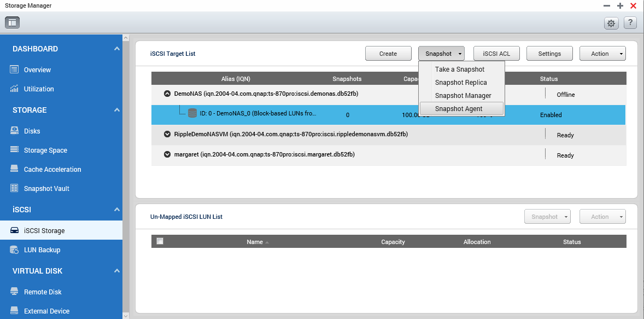This screenshot has height=319, width=644.
Task: Collapse the STORAGE section
Action: coord(116,110)
